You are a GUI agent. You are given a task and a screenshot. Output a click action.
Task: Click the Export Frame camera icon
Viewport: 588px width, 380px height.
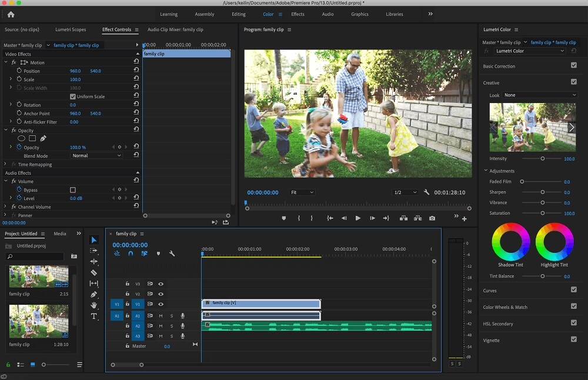(432, 218)
